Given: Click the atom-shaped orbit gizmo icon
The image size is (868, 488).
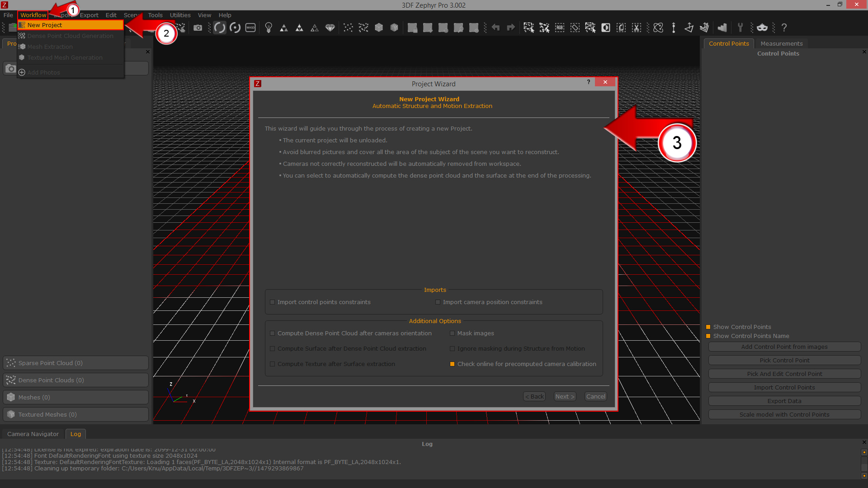Looking at the screenshot, I should 658,28.
